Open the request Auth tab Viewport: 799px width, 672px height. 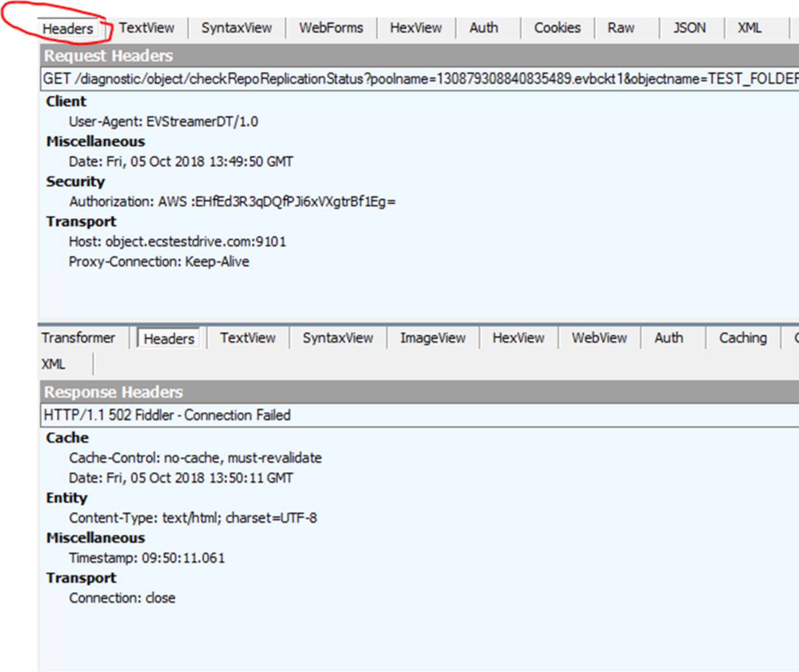point(484,28)
